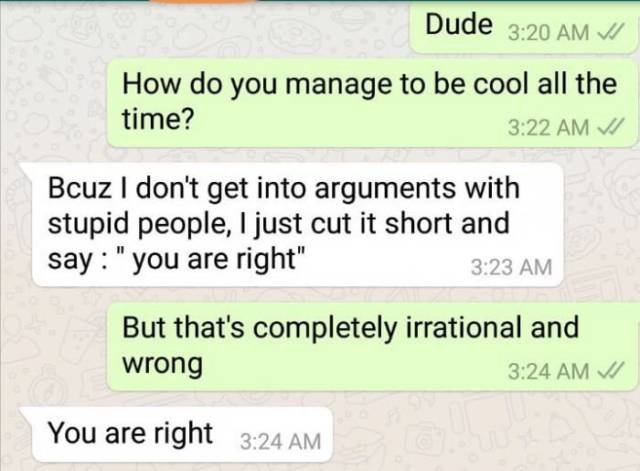Select the 'Dude' message bubble
Viewport: 640px width, 471px height.
pos(524,28)
